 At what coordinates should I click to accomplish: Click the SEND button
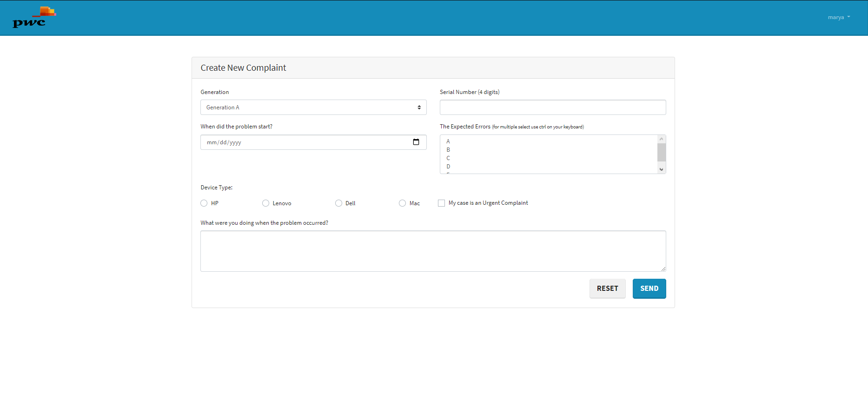[x=649, y=289]
